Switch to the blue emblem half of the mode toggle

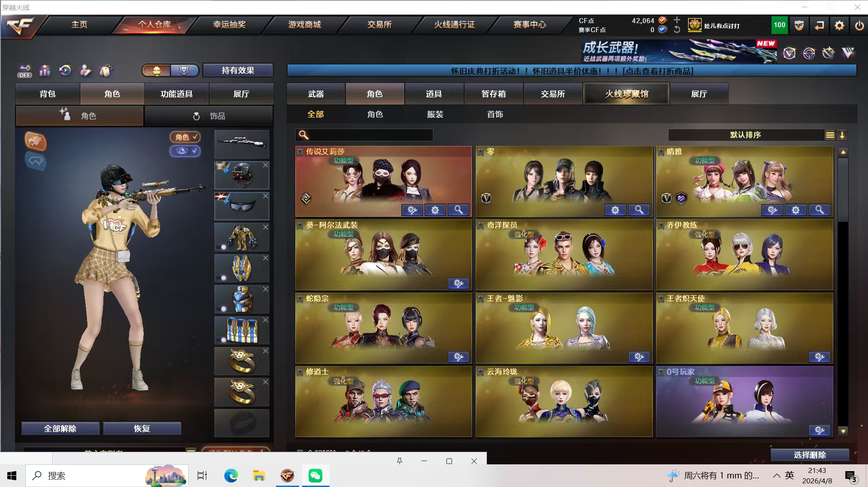pyautogui.click(x=184, y=70)
